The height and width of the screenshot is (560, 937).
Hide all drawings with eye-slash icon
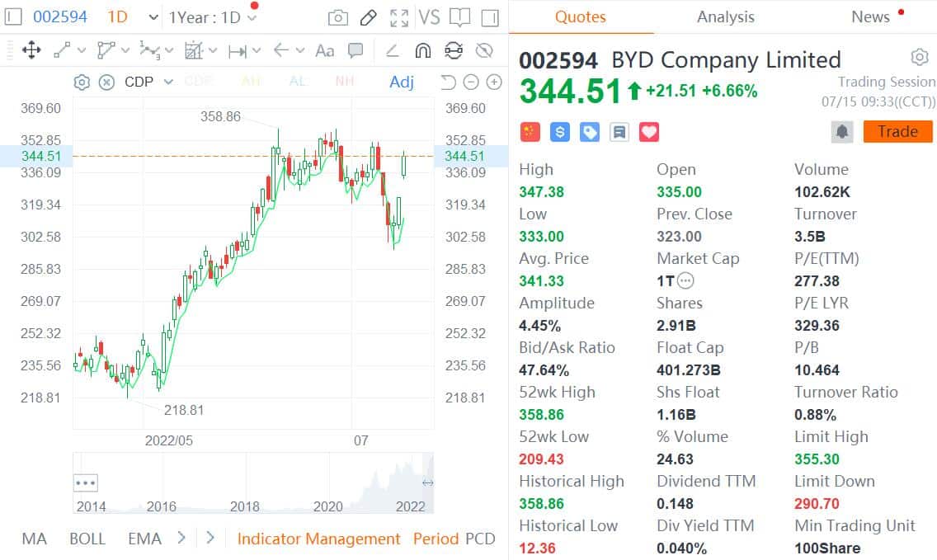pos(484,50)
